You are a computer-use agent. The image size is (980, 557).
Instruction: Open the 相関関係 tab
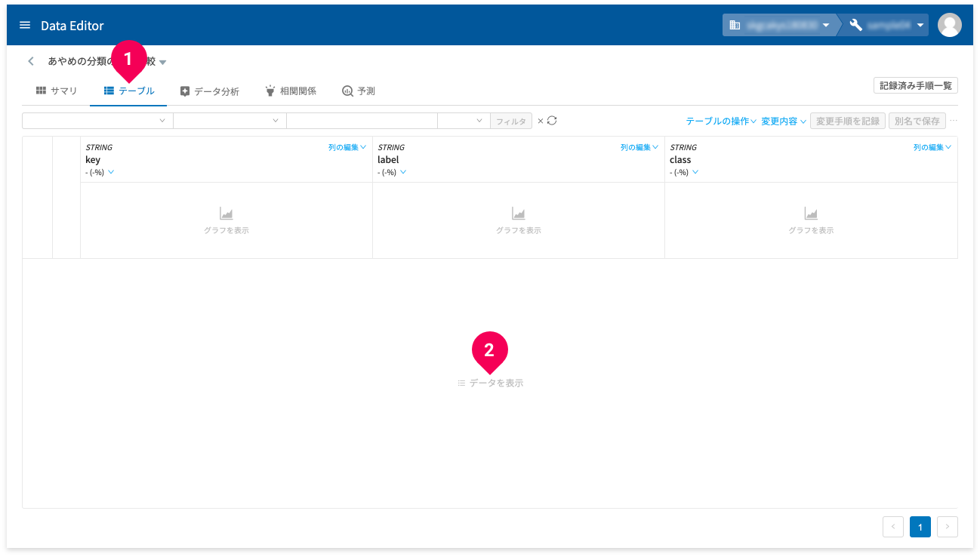coord(291,91)
